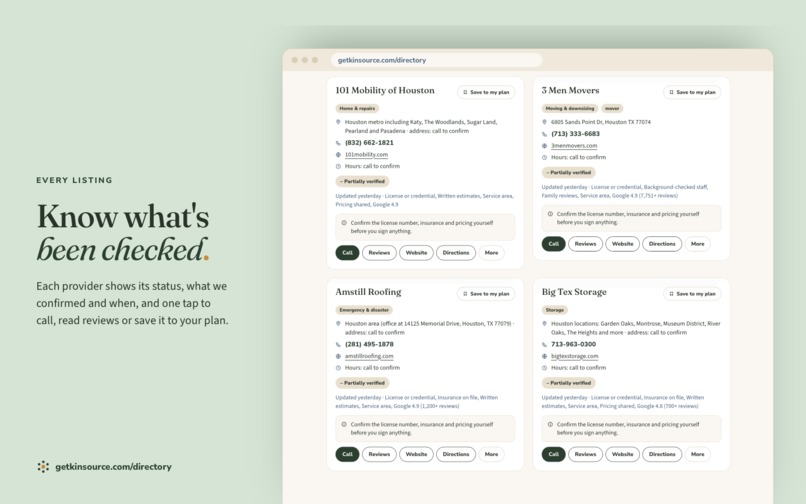Open Website button for Big Tex Storage
This screenshot has width=806, height=504.
[x=622, y=454]
